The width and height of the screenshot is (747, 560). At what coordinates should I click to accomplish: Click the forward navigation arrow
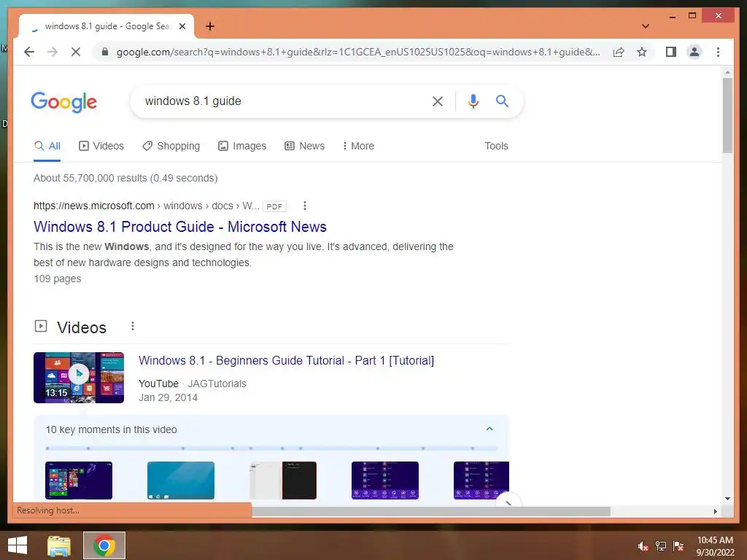pos(53,52)
